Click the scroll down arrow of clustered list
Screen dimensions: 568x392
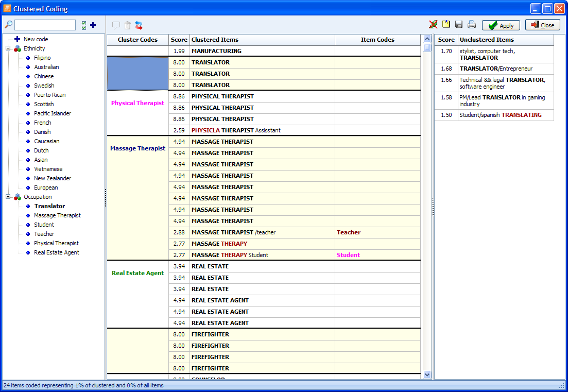(426, 375)
